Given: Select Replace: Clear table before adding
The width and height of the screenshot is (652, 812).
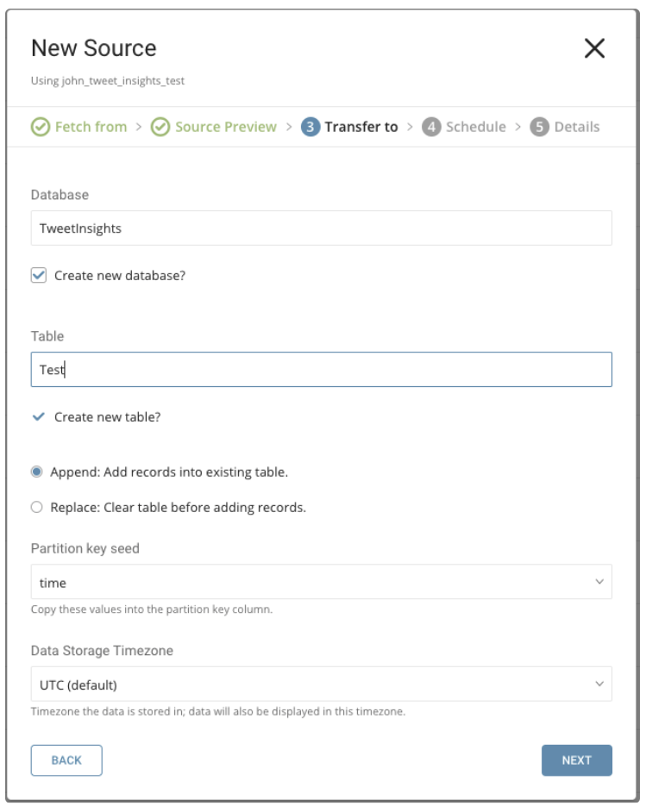Looking at the screenshot, I should pyautogui.click(x=37, y=508).
